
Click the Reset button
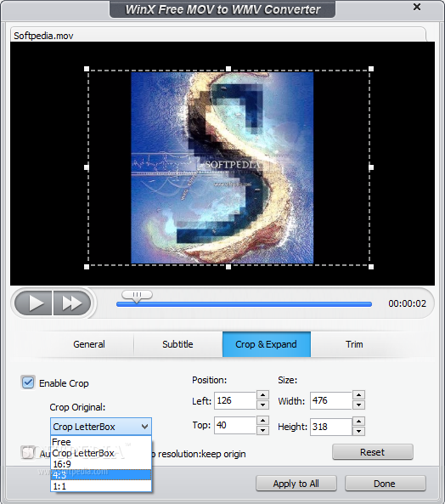[373, 452]
